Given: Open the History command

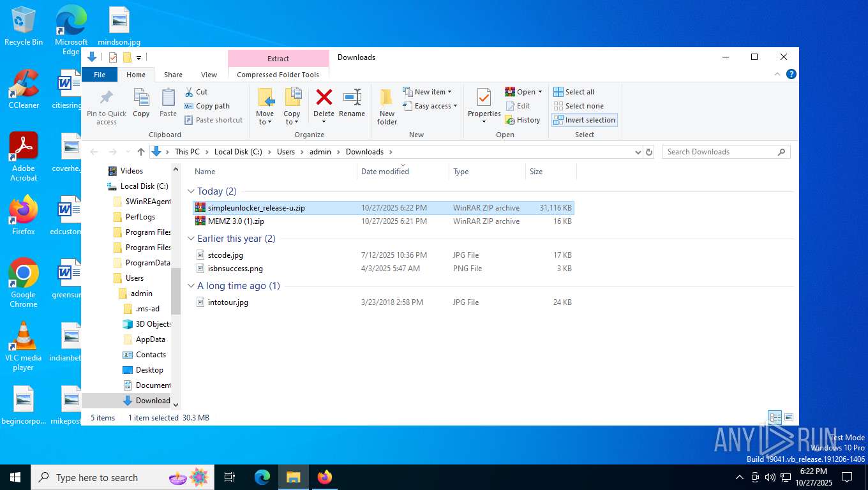Looking at the screenshot, I should (523, 120).
